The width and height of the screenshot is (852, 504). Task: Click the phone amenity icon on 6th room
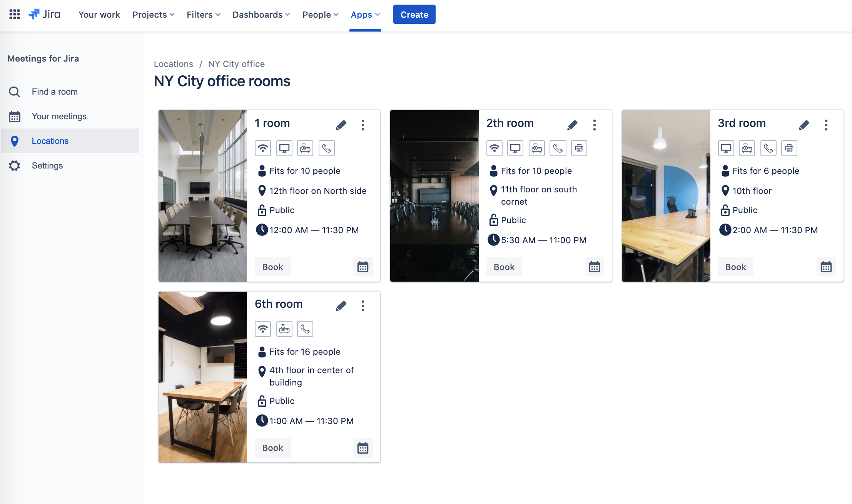(x=305, y=329)
